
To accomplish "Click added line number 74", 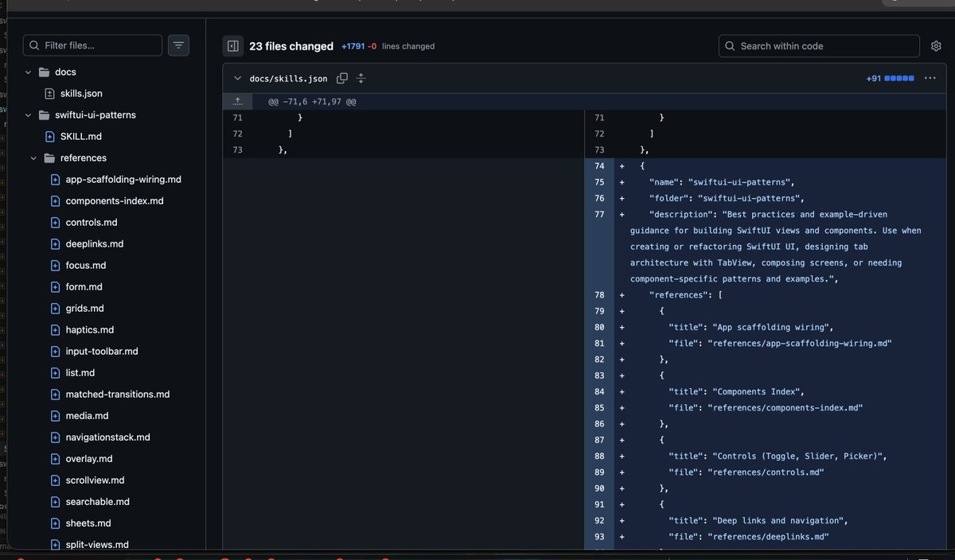I will 599,166.
